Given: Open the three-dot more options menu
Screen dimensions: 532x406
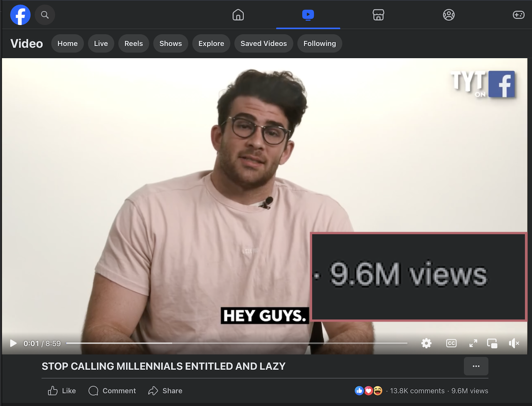Looking at the screenshot, I should [476, 366].
